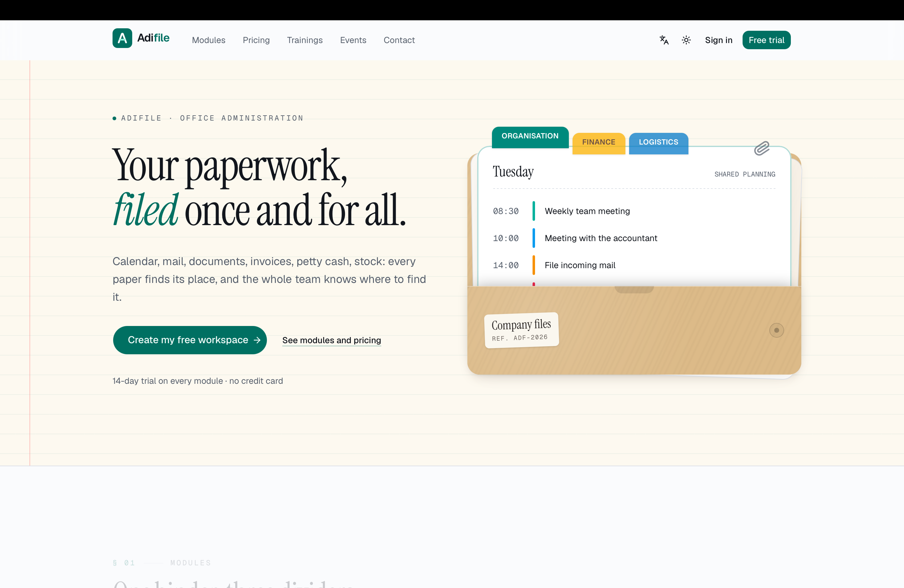Viewport: 904px width, 588px height.
Task: Open the Contact page
Action: point(399,40)
